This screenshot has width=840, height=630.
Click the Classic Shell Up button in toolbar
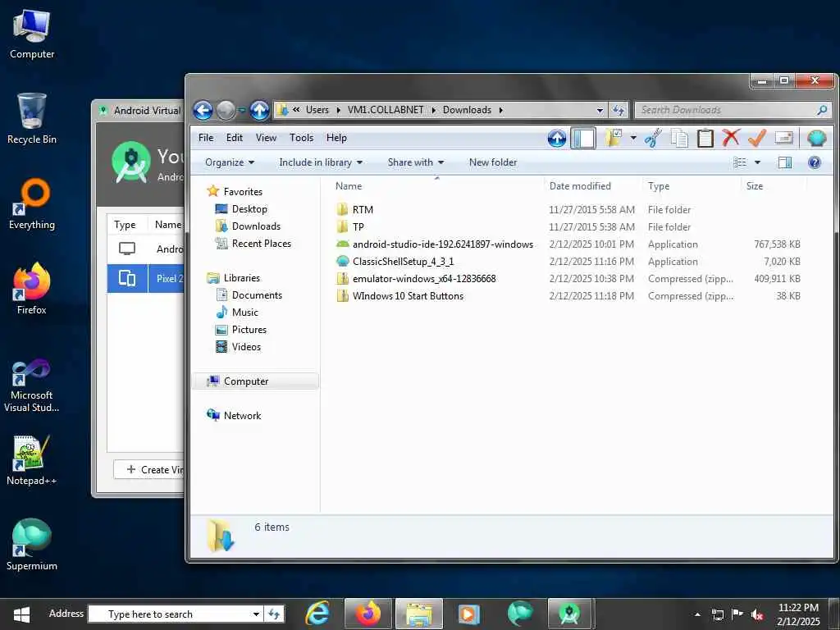[557, 138]
